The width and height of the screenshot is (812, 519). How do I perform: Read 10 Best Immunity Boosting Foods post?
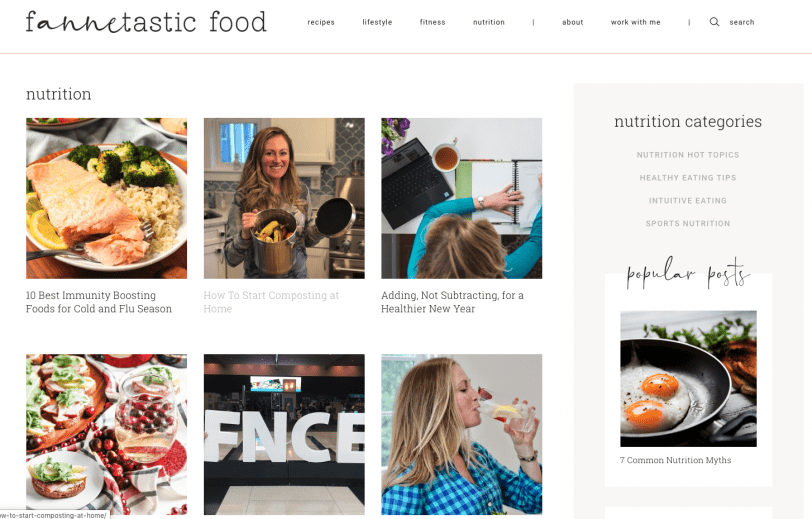(x=99, y=302)
